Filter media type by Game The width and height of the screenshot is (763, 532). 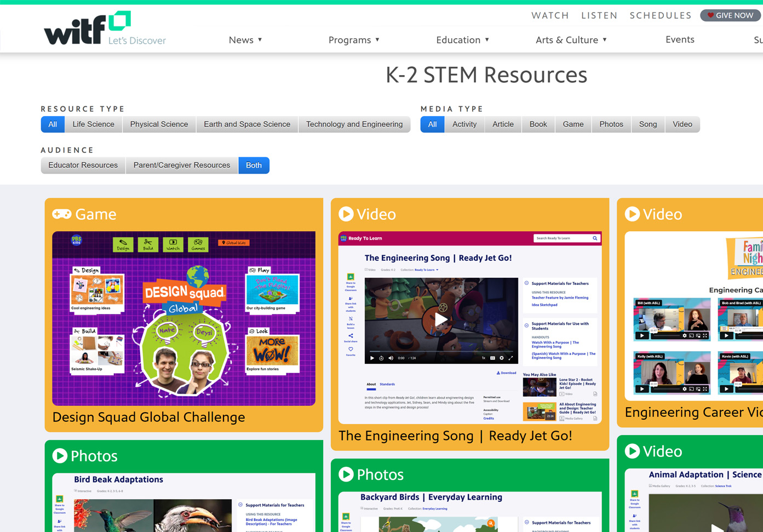pyautogui.click(x=573, y=124)
